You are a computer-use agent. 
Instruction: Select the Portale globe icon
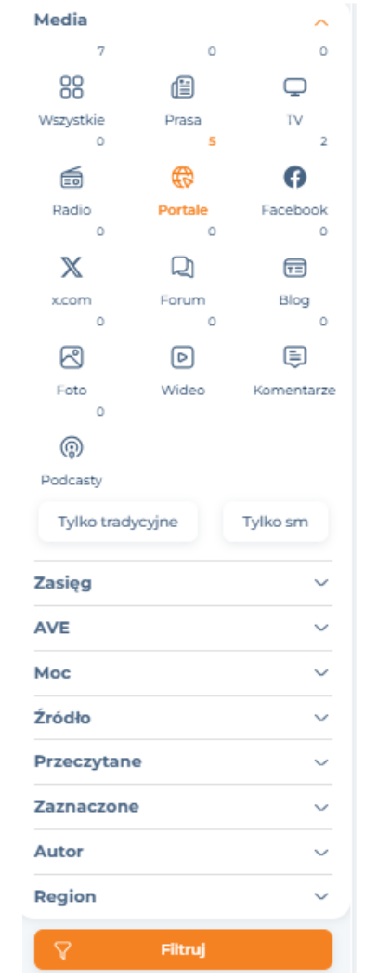183,179
